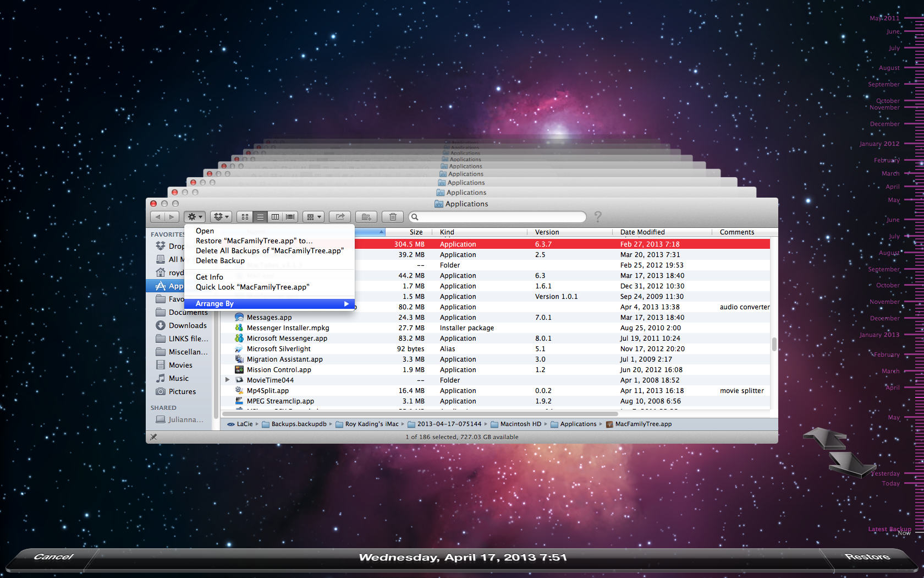This screenshot has width=924, height=578.
Task: Jump to Yesterday on the backup timeline
Action: pyautogui.click(x=886, y=474)
